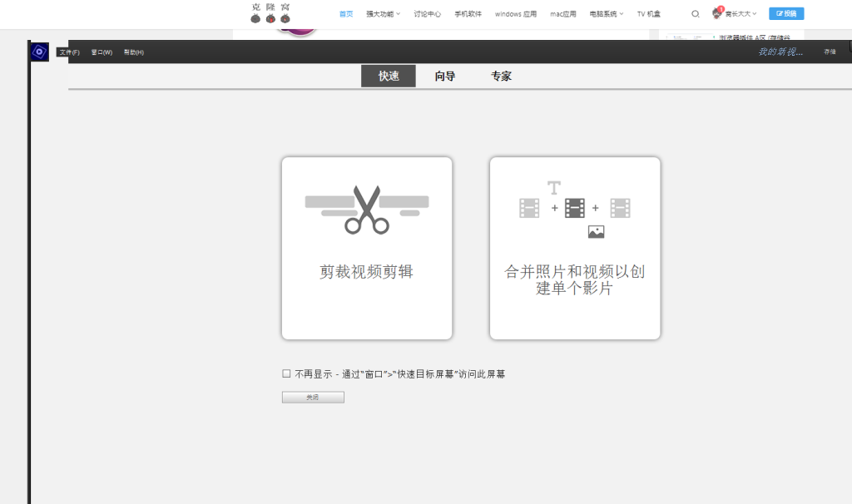
Task: Click the 我的新视... project title
Action: (780, 52)
